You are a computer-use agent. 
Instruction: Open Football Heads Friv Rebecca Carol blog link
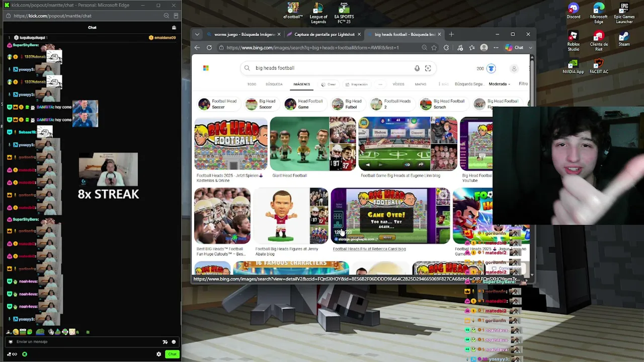pyautogui.click(x=369, y=249)
